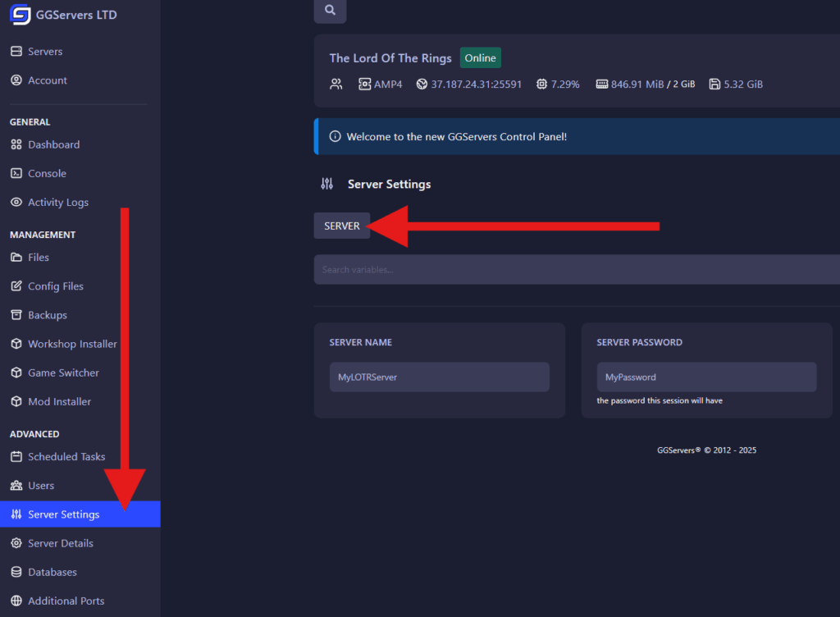Open the Mod Installer page
This screenshot has width=840, height=617.
pyautogui.click(x=59, y=401)
